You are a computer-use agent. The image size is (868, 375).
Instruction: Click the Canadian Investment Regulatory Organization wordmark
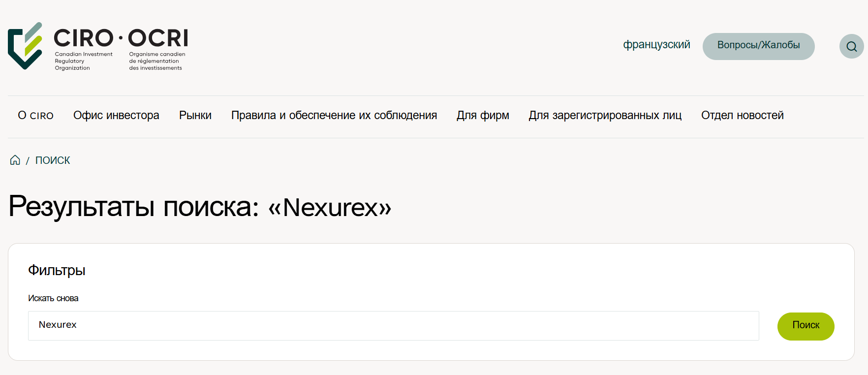83,61
